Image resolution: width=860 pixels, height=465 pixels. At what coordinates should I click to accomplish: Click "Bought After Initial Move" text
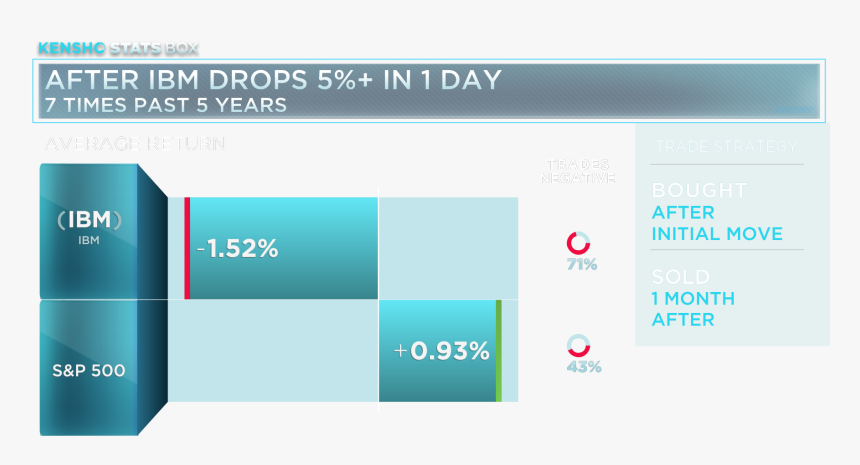point(716,212)
